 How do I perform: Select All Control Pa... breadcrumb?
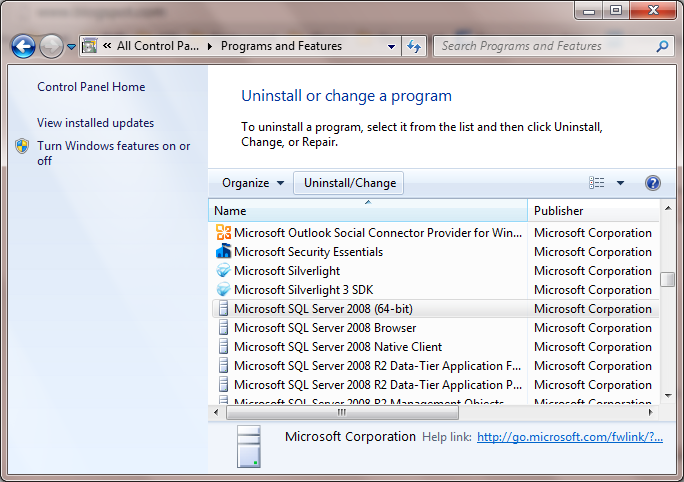tap(157, 46)
